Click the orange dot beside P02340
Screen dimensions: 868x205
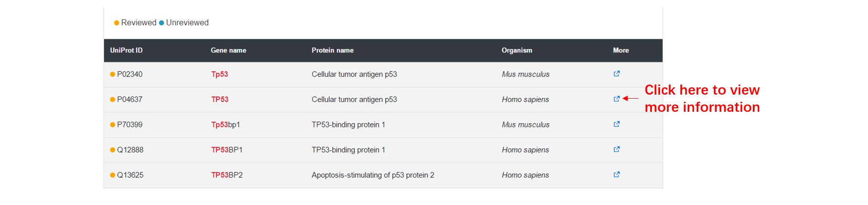click(x=113, y=74)
